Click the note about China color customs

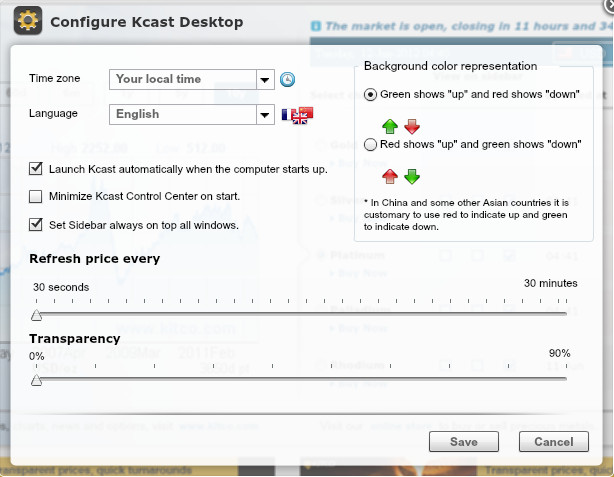(466, 215)
